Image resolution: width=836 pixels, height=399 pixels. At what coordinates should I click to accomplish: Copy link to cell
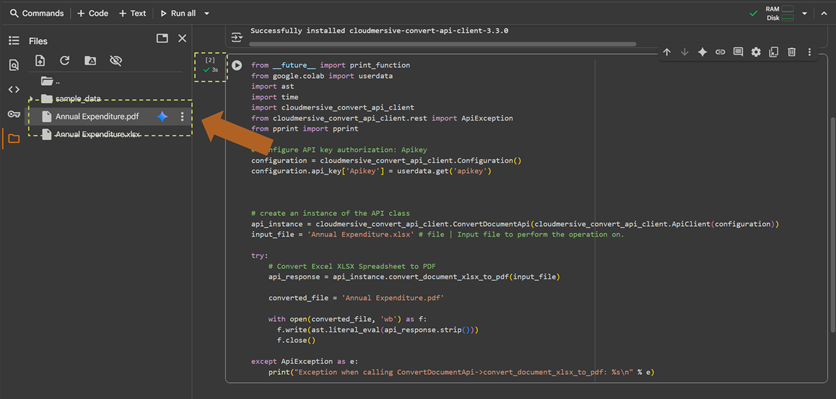click(x=720, y=52)
